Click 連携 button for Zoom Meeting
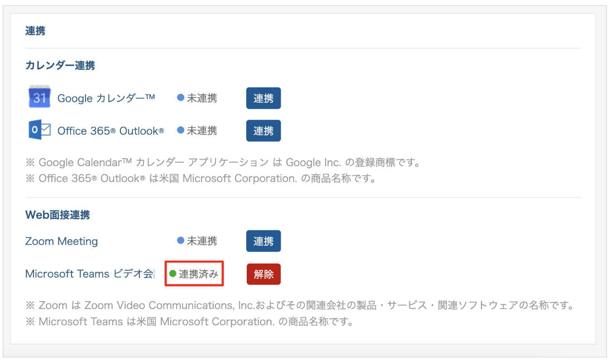613x364 pixels. (x=263, y=241)
